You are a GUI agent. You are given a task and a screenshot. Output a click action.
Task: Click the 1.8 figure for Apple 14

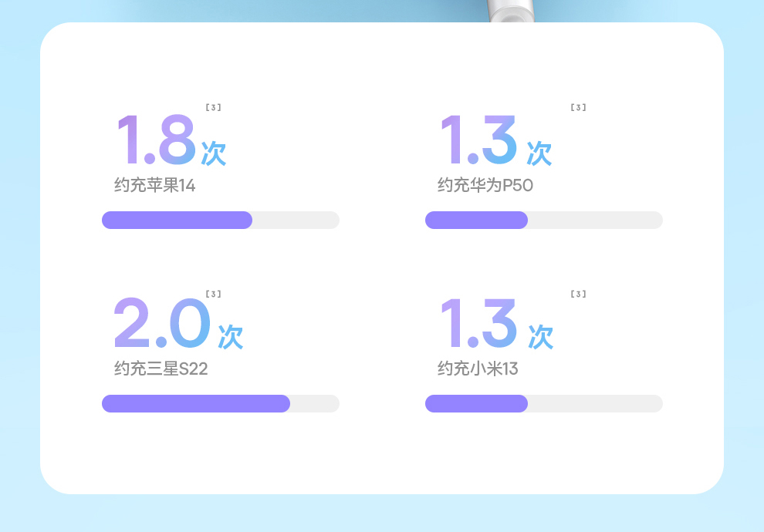click(x=155, y=140)
